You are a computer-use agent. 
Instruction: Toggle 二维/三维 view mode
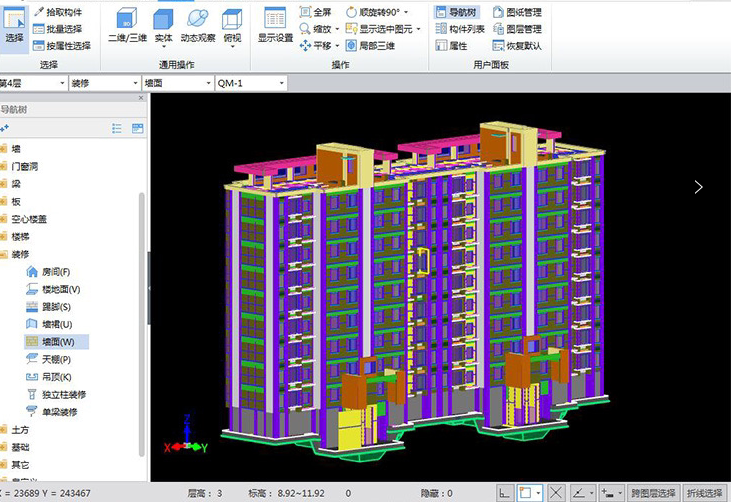click(x=127, y=26)
